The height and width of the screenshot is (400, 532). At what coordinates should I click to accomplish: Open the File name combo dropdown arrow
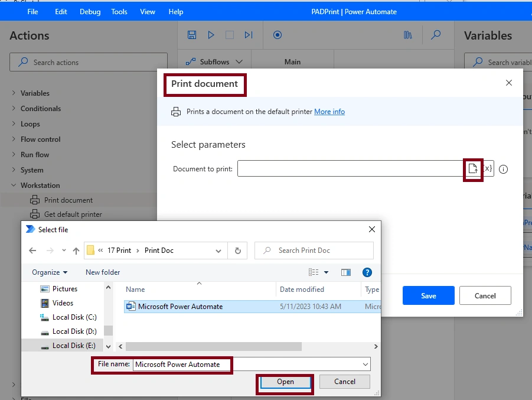pos(365,365)
